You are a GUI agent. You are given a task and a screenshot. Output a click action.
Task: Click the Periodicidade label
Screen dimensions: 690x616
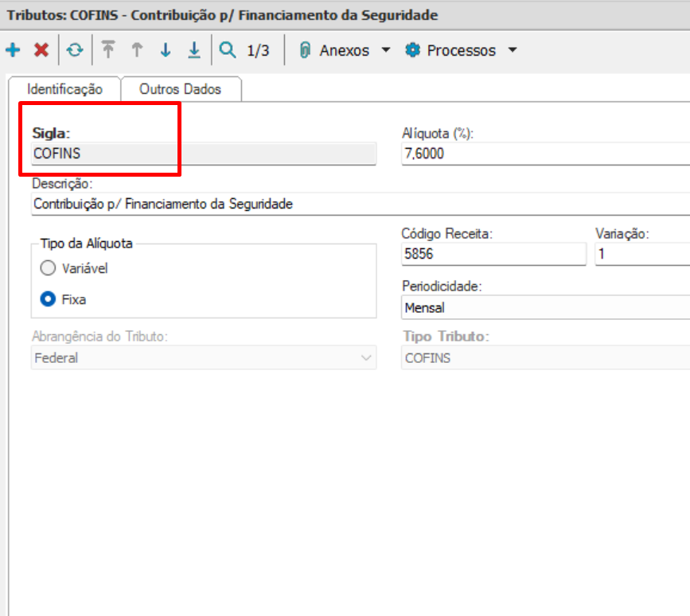point(442,286)
